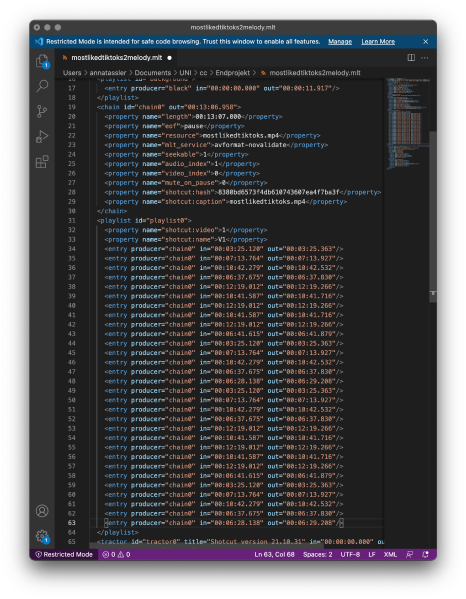The image size is (466, 599).
Task: Click the closing playlist tag on line 64
Action: pos(118,532)
